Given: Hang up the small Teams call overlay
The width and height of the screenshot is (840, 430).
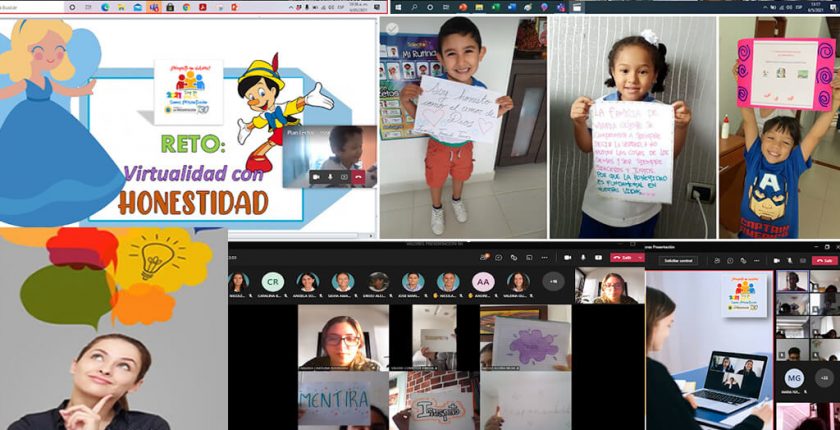Looking at the screenshot, I should click(358, 177).
